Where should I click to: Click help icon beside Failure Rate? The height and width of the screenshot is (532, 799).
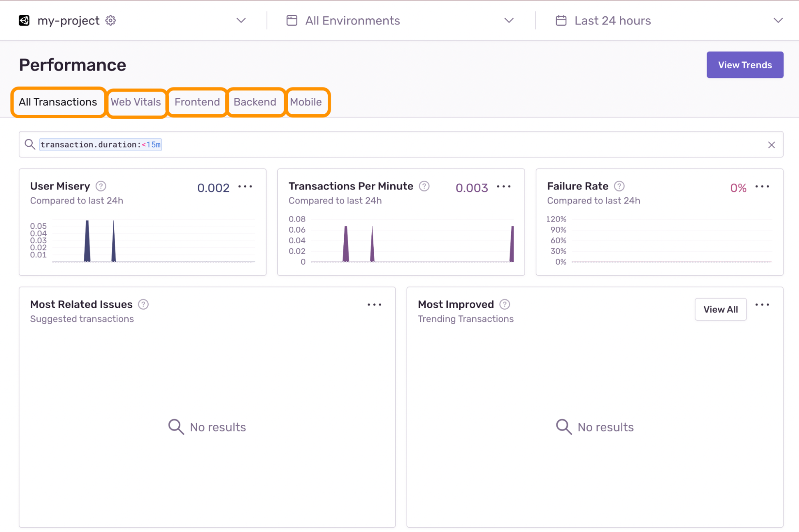pyautogui.click(x=619, y=186)
